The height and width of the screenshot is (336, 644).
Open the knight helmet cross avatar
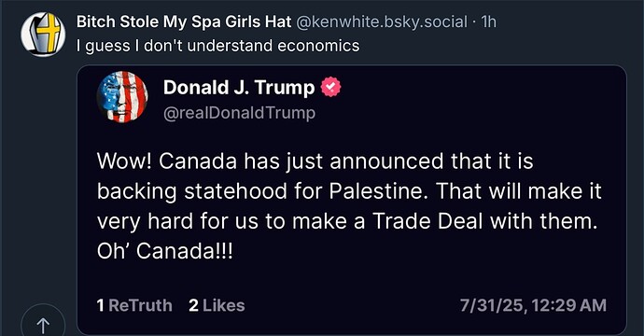click(43, 35)
